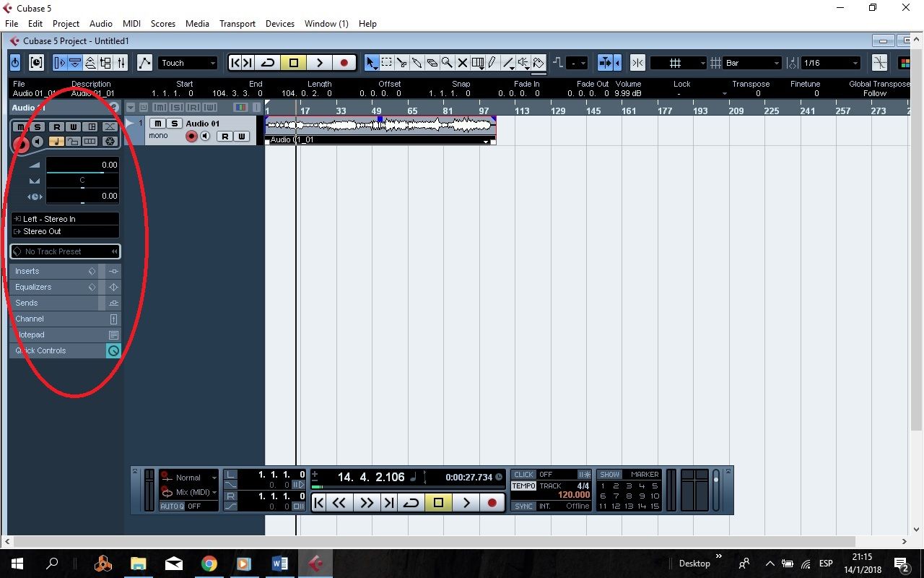
Task: Toggle Show Event Infoline button
Action: tap(75, 63)
